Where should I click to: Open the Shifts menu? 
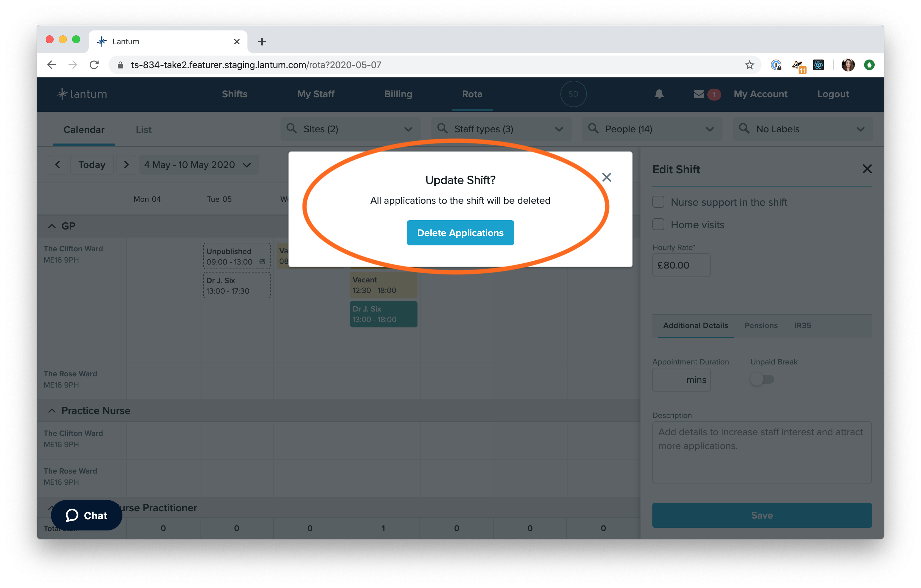pyautogui.click(x=235, y=94)
